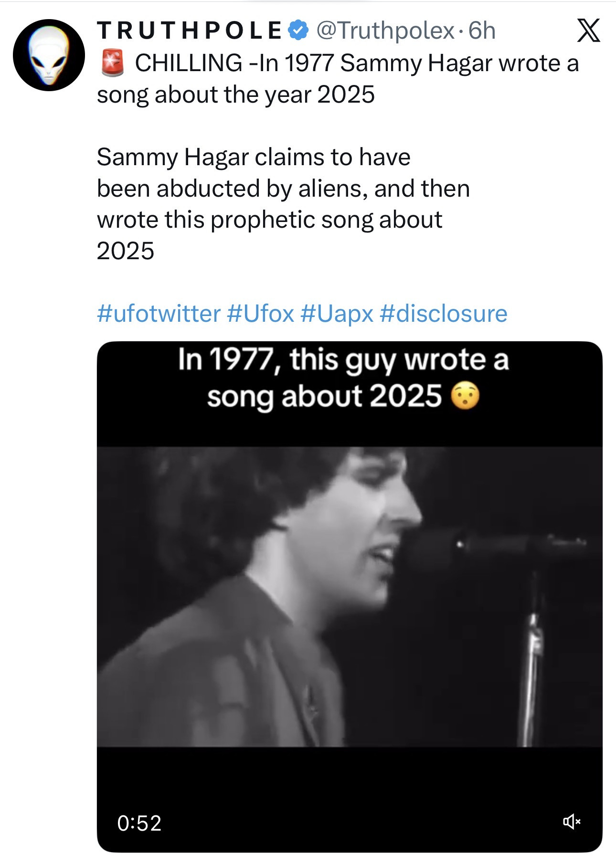Open the TRUTHPOLE display name
The image size is (616, 865).
(x=190, y=31)
